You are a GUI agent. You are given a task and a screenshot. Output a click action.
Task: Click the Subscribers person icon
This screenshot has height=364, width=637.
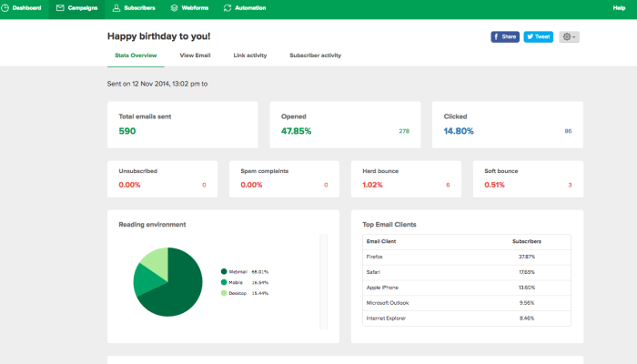click(x=116, y=8)
